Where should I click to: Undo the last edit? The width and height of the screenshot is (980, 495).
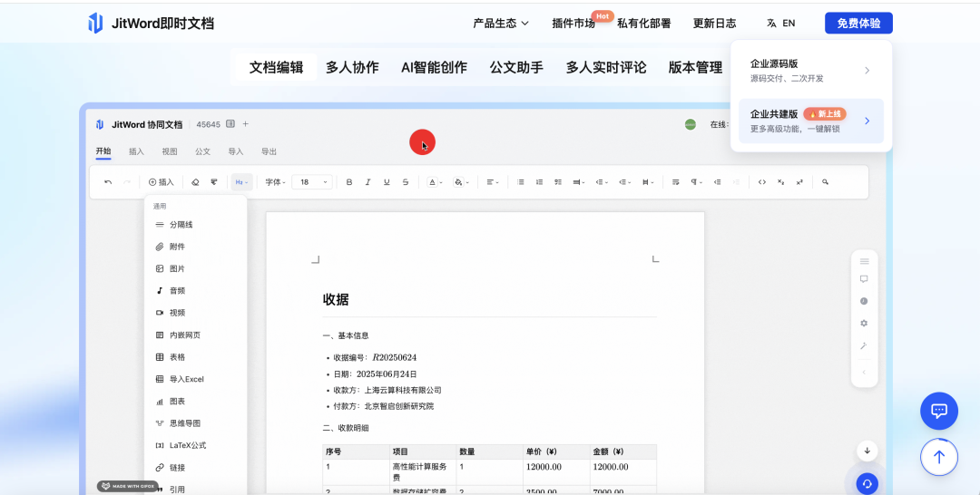pyautogui.click(x=108, y=182)
